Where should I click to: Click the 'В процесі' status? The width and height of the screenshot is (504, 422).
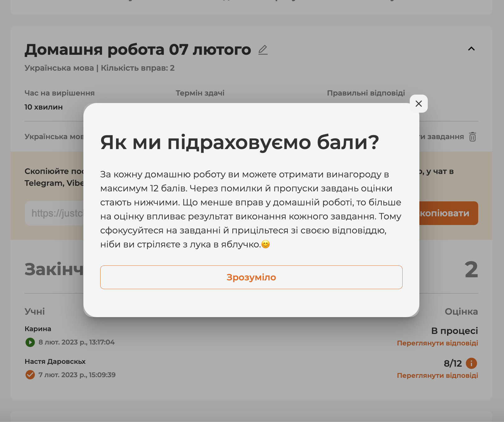(x=454, y=331)
